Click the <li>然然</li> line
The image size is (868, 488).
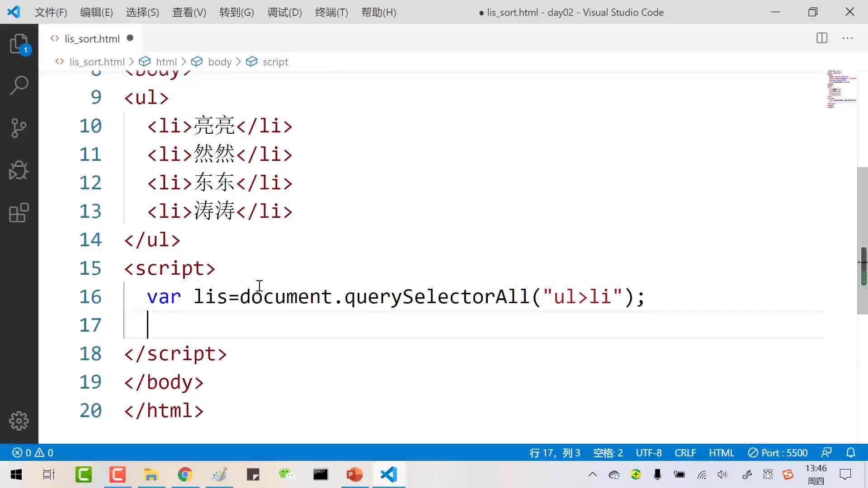coord(220,154)
